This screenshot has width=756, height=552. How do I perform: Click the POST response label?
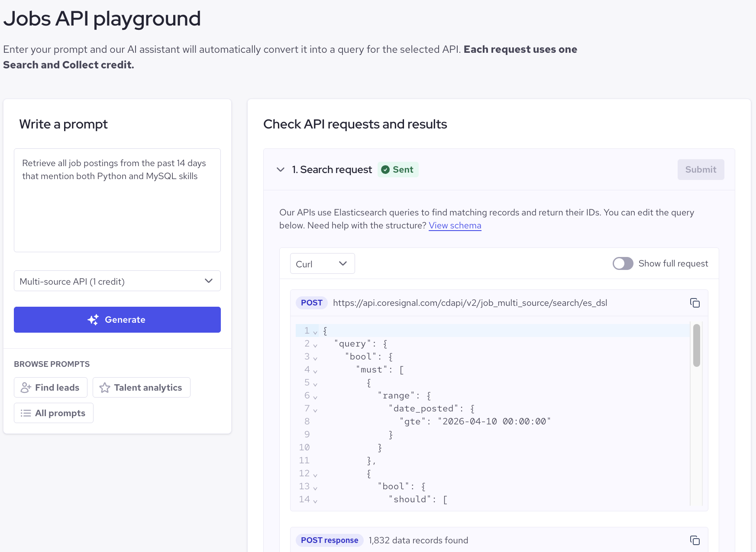pyautogui.click(x=330, y=540)
